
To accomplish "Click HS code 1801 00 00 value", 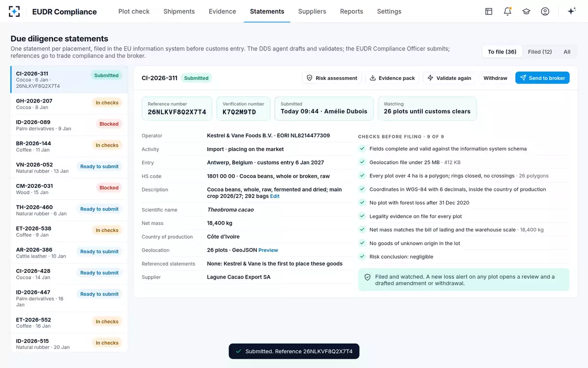I will (x=268, y=176).
